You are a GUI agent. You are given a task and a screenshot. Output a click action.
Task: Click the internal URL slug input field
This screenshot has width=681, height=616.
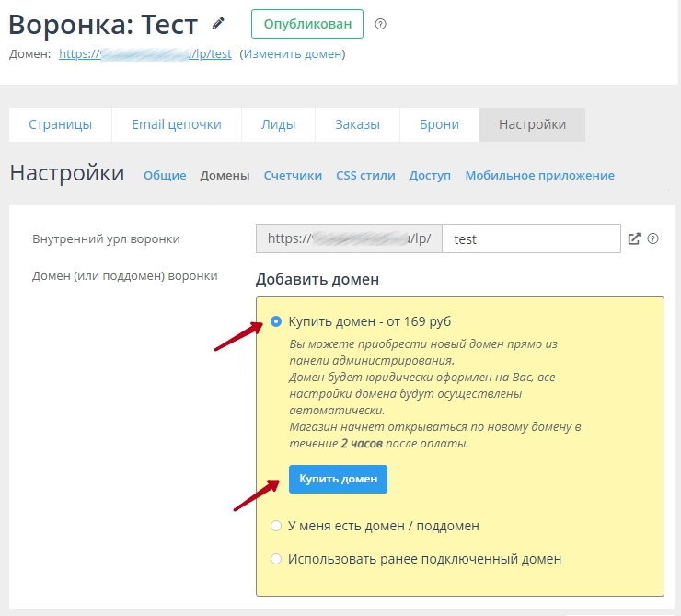(x=531, y=238)
